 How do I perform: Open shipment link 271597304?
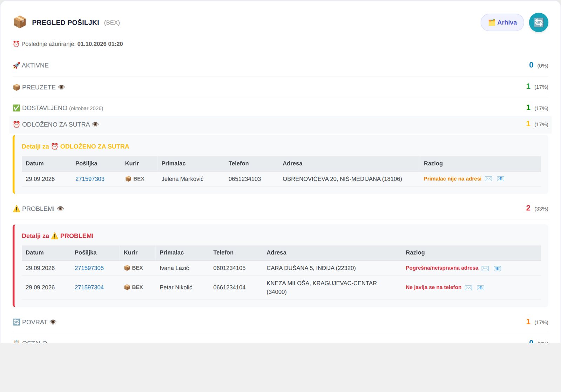[89, 287]
